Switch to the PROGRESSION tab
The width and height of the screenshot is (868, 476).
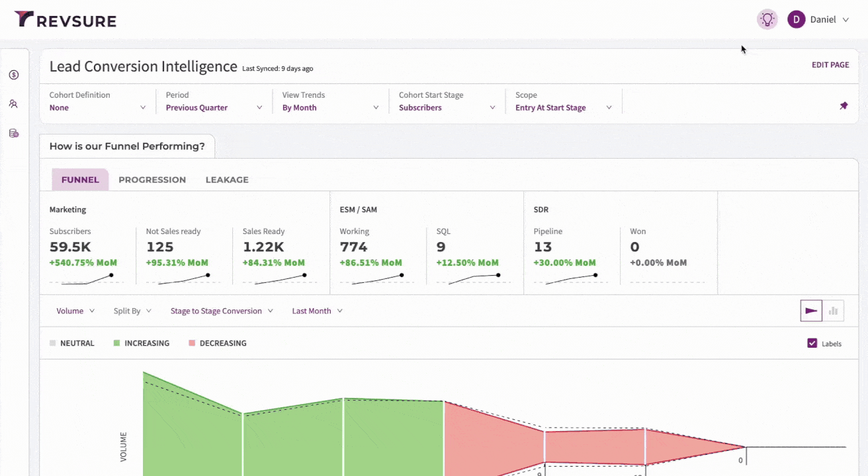pyautogui.click(x=152, y=180)
